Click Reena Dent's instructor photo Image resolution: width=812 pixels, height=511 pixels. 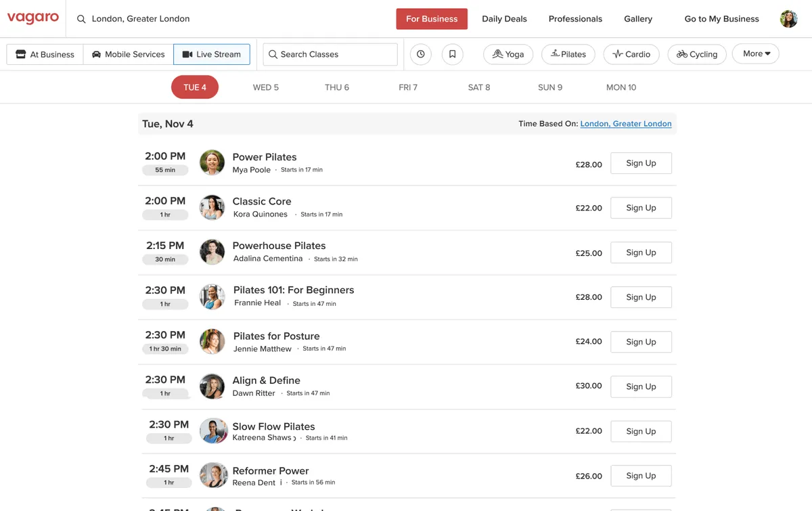click(213, 475)
